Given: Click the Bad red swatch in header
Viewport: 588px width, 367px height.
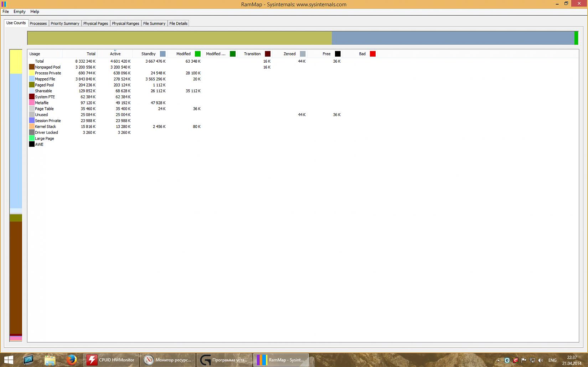Looking at the screenshot, I should (x=373, y=54).
